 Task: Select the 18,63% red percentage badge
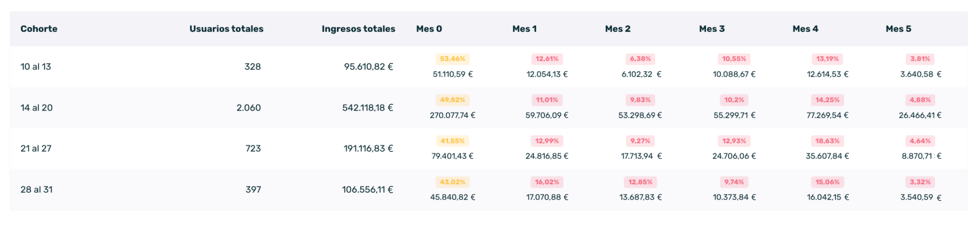coord(827,141)
